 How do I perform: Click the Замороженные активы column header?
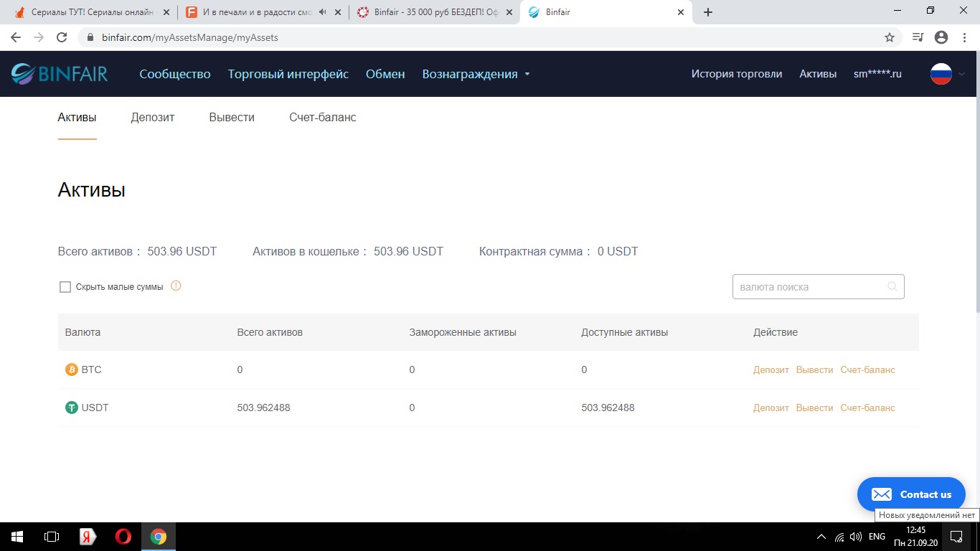point(463,332)
